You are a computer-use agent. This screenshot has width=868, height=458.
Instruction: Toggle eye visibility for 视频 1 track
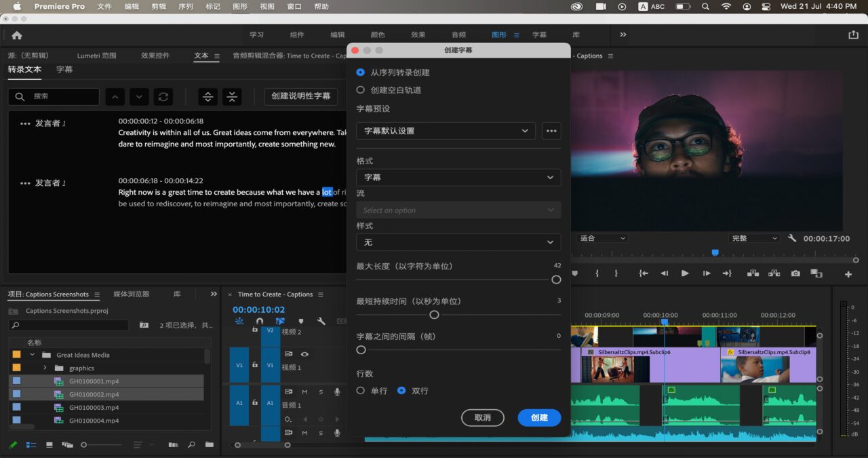(x=304, y=354)
